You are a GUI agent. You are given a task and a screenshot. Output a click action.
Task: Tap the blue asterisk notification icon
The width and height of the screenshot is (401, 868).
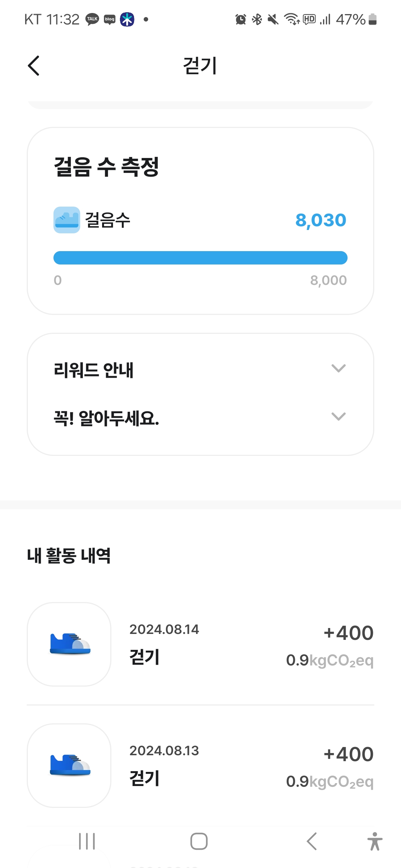pyautogui.click(x=127, y=19)
